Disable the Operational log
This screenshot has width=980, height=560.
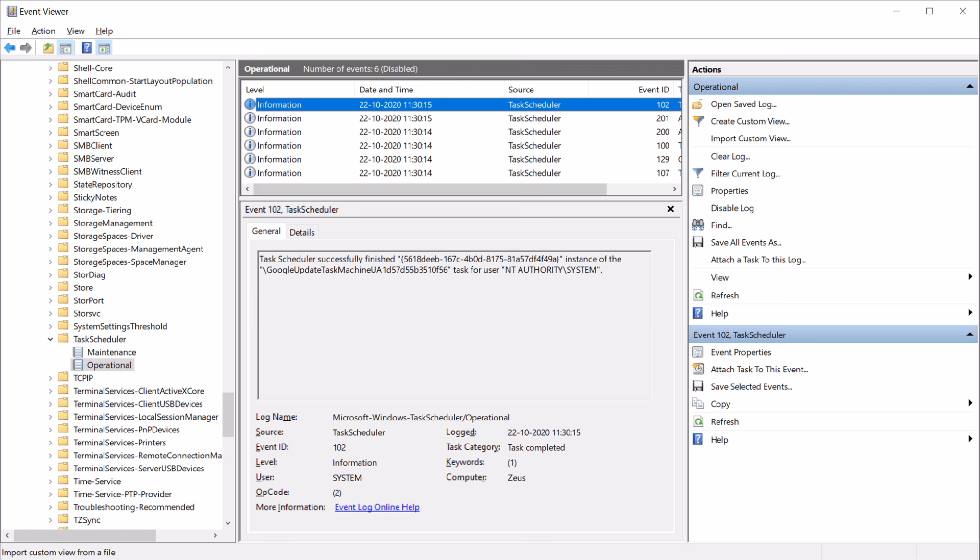[732, 208]
